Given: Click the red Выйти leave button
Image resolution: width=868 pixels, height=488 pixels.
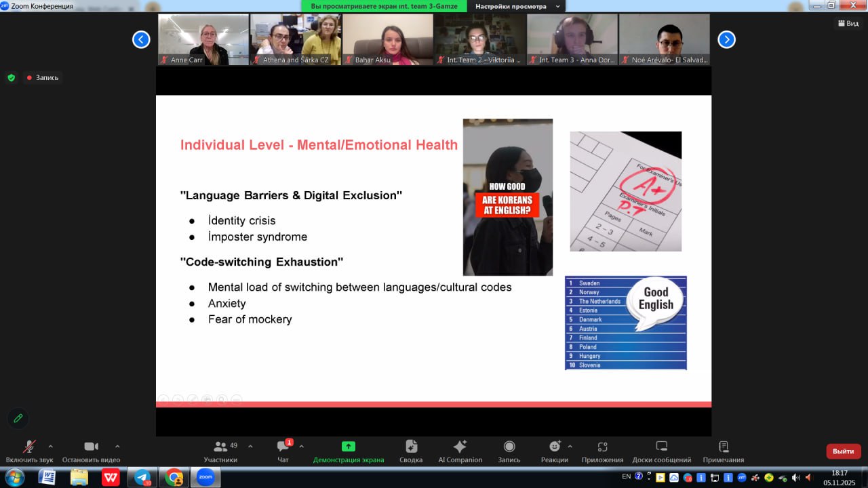Looking at the screenshot, I should click(x=843, y=451).
